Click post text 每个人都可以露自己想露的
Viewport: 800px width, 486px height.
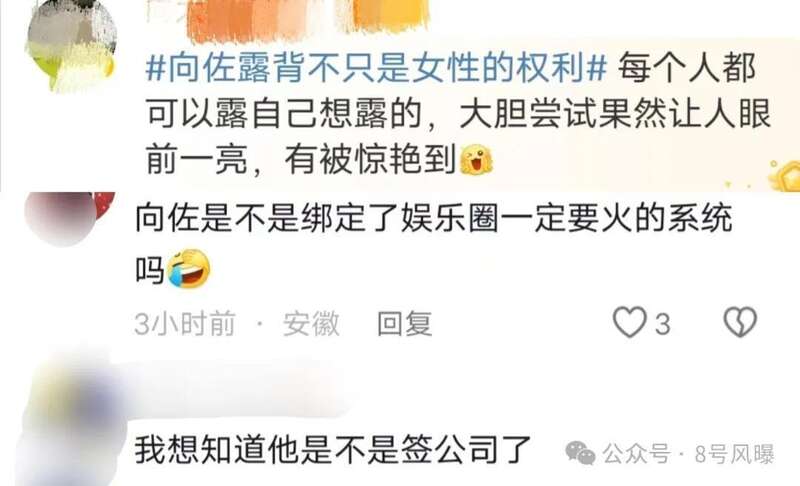coord(458,114)
